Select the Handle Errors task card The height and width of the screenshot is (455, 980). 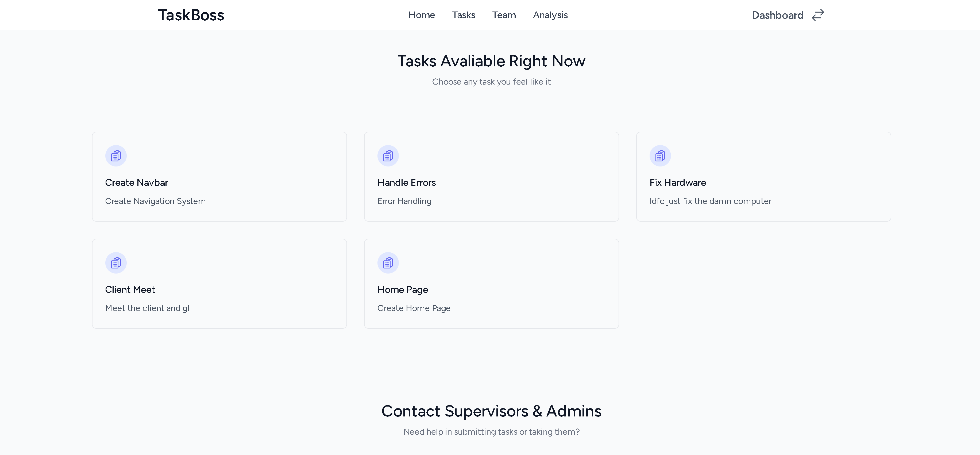pyautogui.click(x=491, y=176)
